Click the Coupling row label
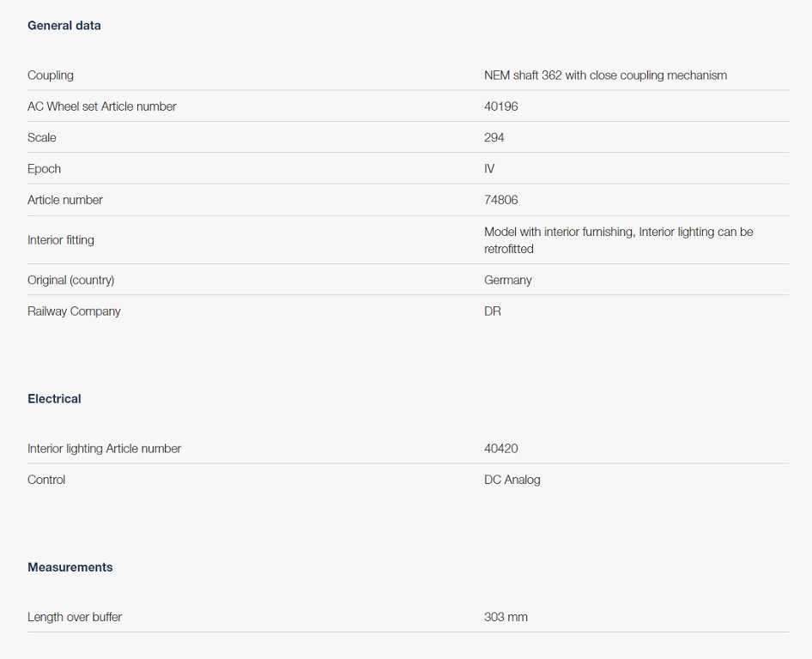 [51, 76]
